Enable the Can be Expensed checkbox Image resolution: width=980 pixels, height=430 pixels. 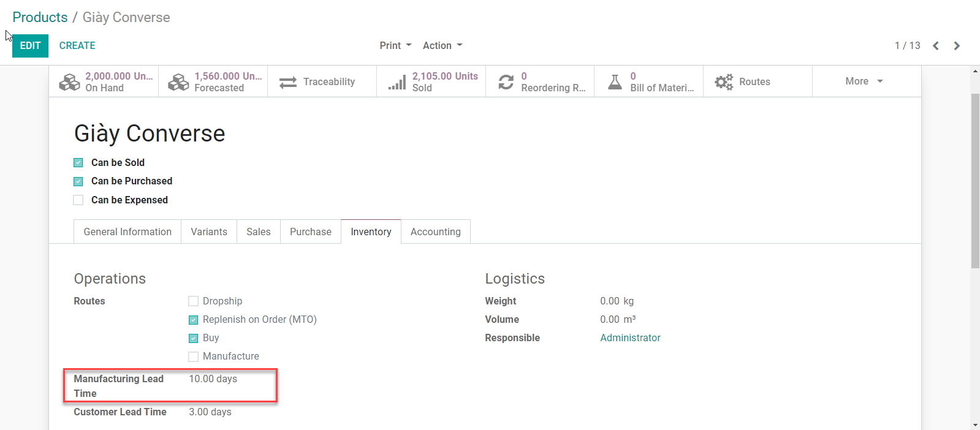click(78, 200)
